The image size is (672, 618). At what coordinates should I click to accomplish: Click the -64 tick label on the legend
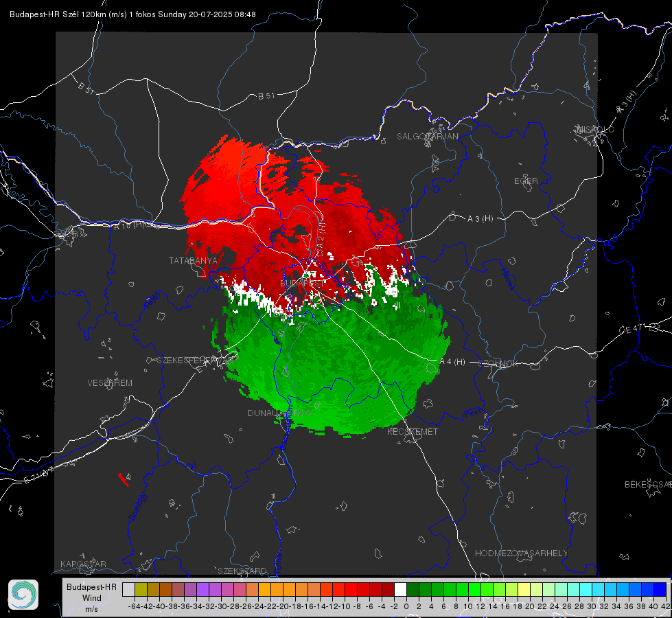coord(135,606)
